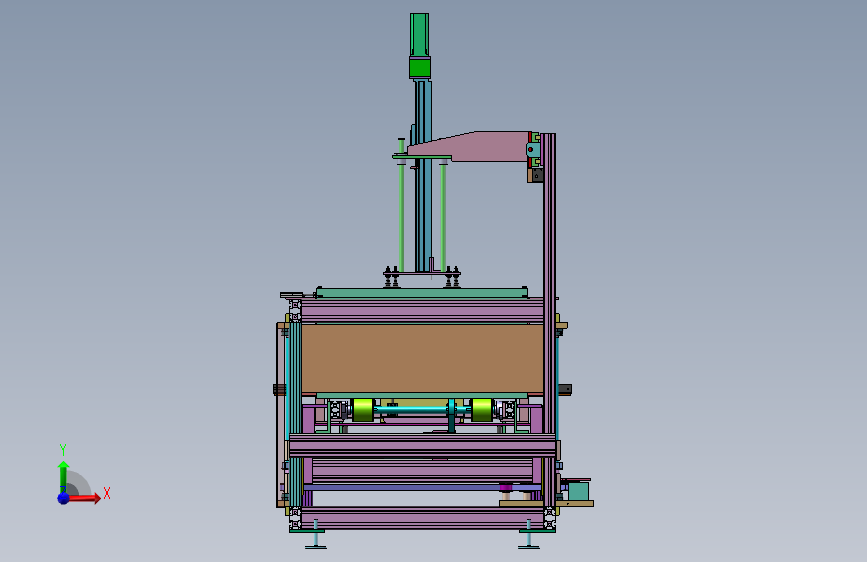Select the right yellow-green roller
This screenshot has width=867, height=562.
pyautogui.click(x=481, y=410)
